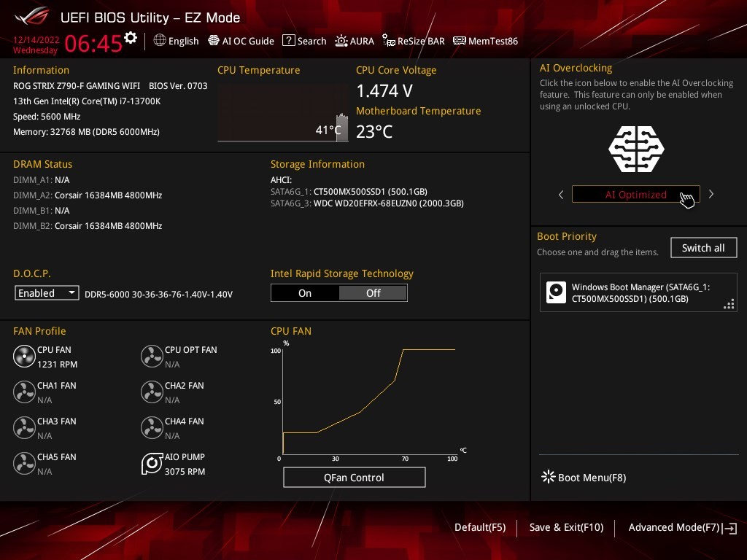
Task: Click the AIO PUMP icon
Action: tap(152, 464)
